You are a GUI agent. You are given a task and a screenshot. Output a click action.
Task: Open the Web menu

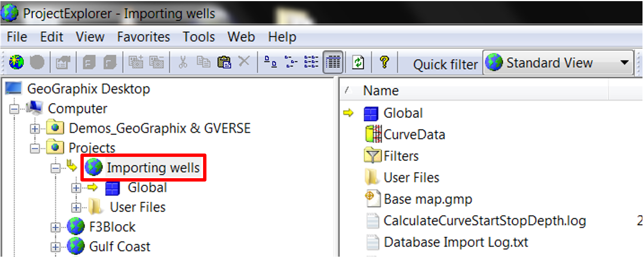241,37
